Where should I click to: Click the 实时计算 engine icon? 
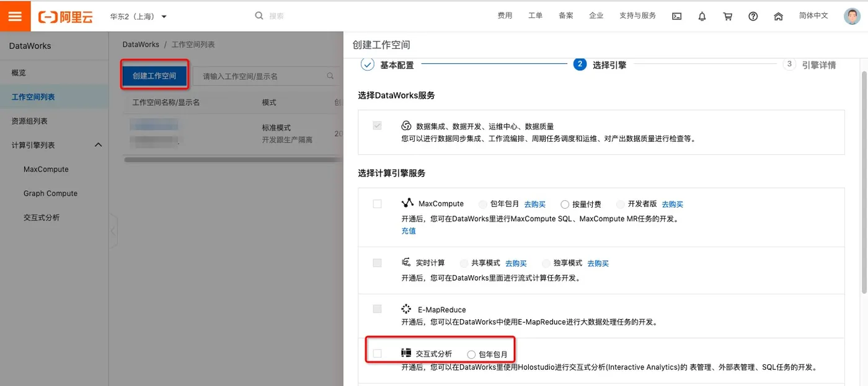(x=406, y=263)
